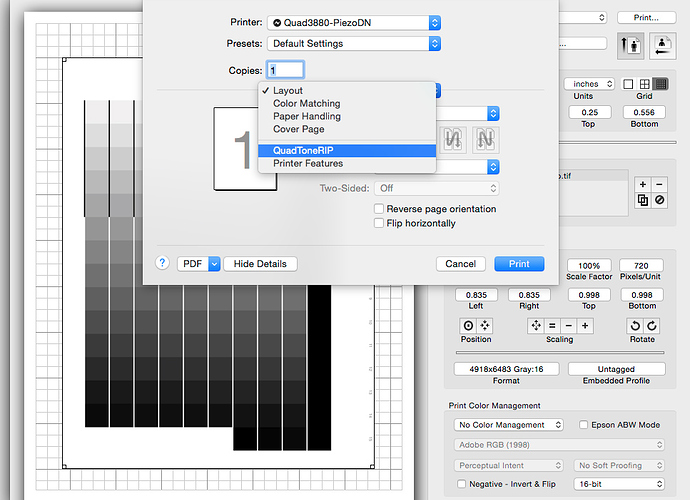Open the No Color Management dropdown
Screen dimensions: 690x500
point(508,425)
